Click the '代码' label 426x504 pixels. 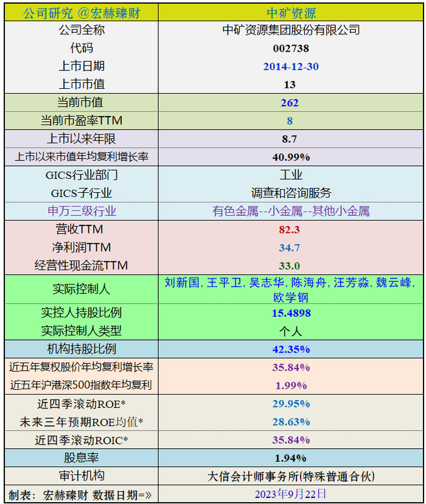(82, 48)
